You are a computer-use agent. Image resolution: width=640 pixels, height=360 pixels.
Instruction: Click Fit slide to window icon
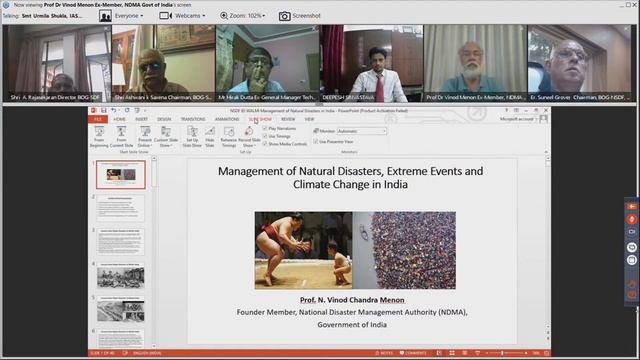(x=547, y=353)
